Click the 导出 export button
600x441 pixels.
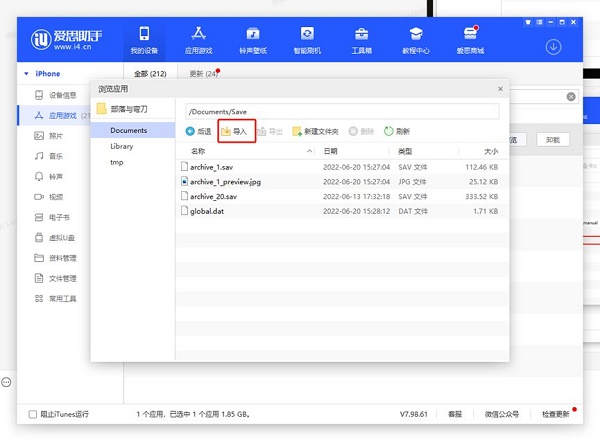coord(270,131)
